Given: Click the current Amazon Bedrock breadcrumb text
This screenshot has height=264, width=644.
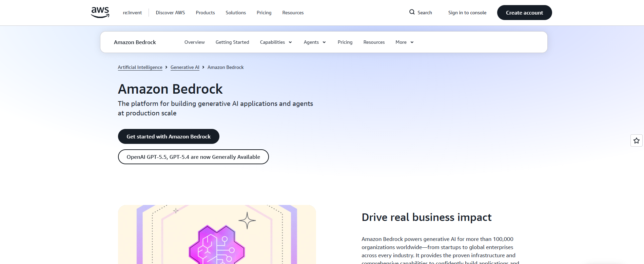Looking at the screenshot, I should point(226,67).
